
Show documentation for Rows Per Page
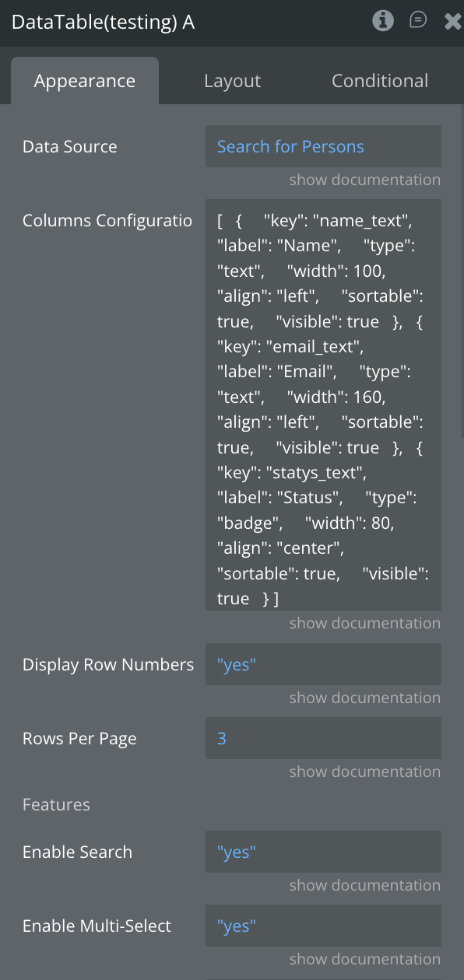[x=364, y=772]
